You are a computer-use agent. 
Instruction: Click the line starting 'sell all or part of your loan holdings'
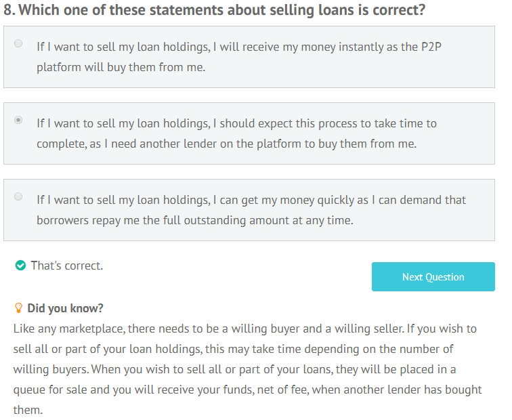coord(233,349)
